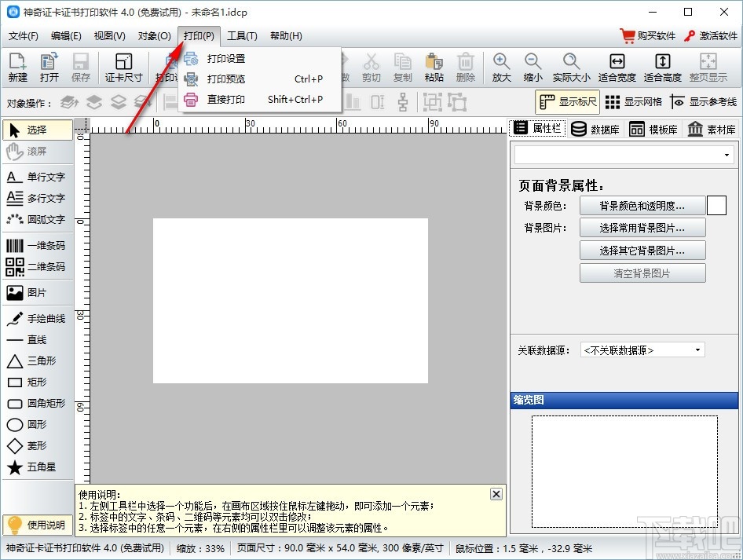Open the 对象(O) menu
Screen dimensions: 743x560
[x=155, y=36]
